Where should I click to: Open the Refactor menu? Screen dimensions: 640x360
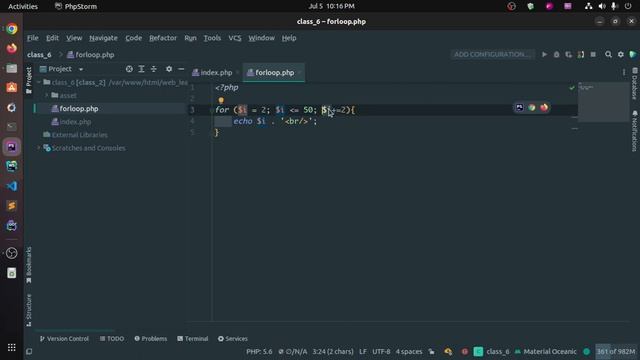(x=163, y=38)
